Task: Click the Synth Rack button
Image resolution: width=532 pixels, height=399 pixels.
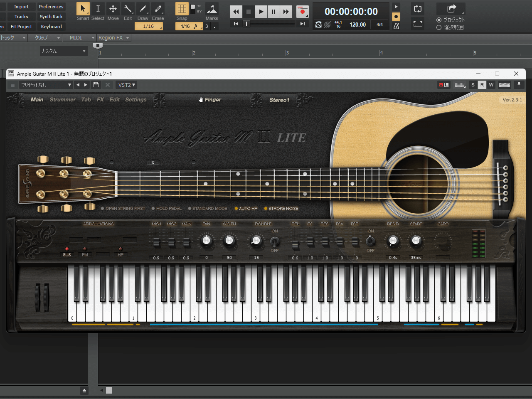Action: click(x=51, y=17)
